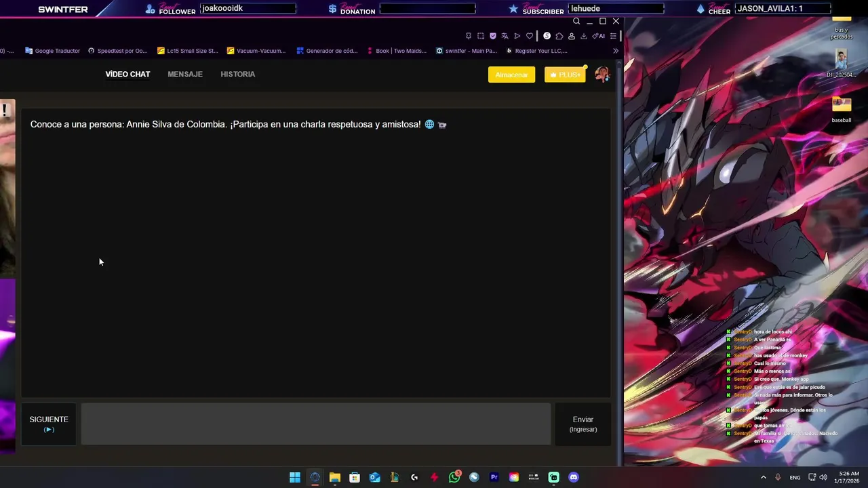868x488 pixels.
Task: Click the ENG language indicator
Action: 795,477
